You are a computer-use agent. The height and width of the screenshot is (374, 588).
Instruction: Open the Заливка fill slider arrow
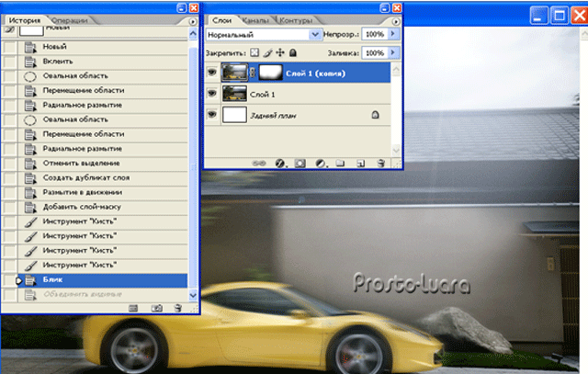point(393,52)
